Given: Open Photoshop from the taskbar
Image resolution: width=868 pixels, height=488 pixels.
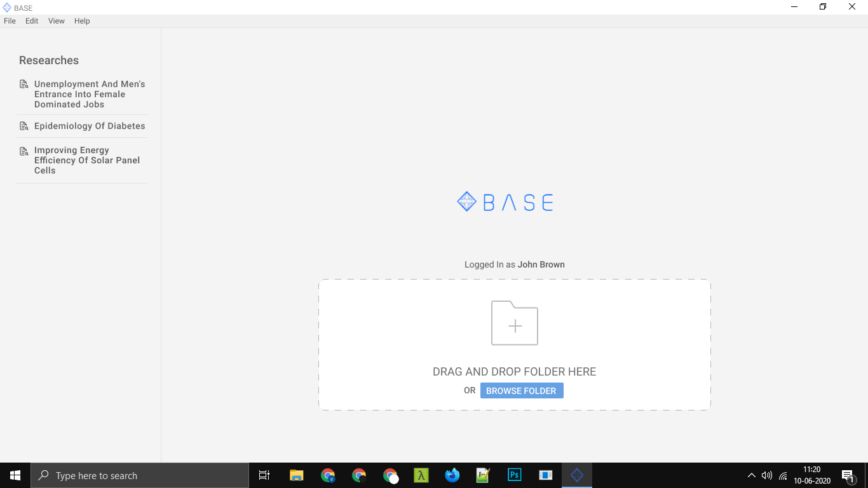Looking at the screenshot, I should click(515, 475).
